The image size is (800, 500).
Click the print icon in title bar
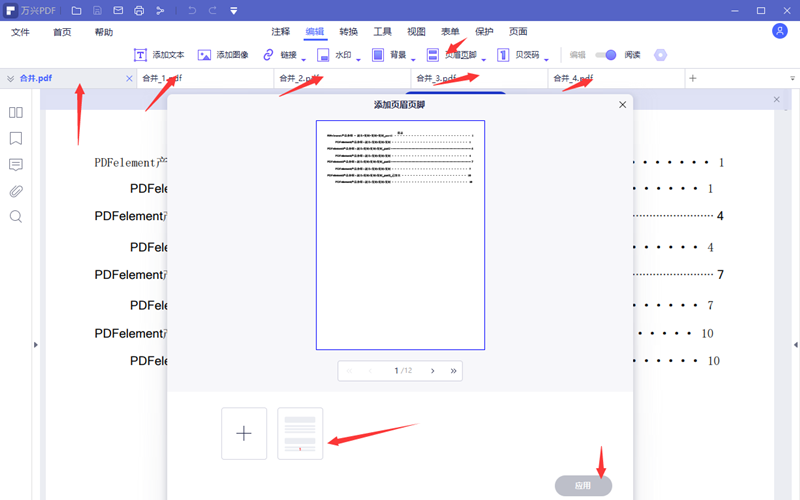pos(139,11)
